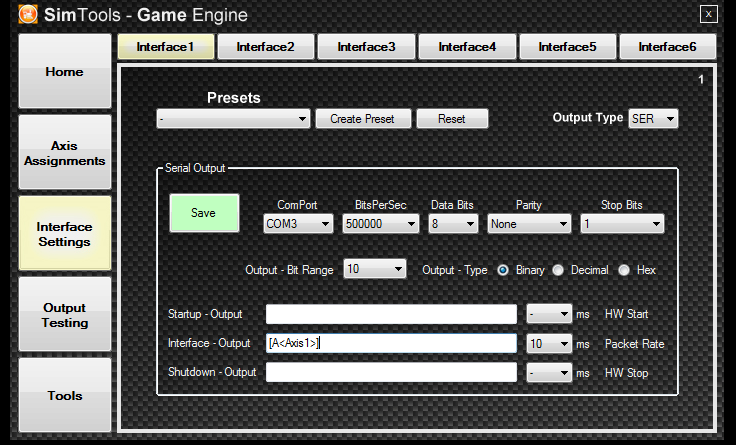736x445 pixels.
Task: Open the Parity None dropdown
Action: [529, 224]
